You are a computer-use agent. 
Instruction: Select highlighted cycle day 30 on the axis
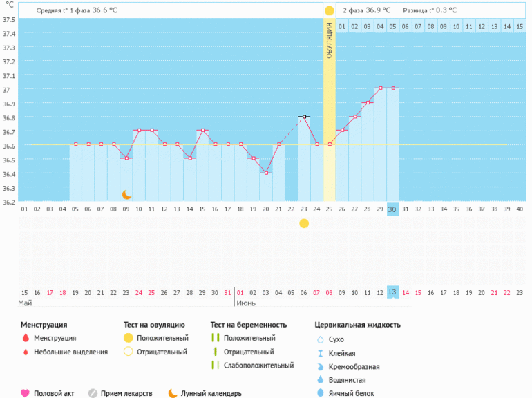[392, 209]
